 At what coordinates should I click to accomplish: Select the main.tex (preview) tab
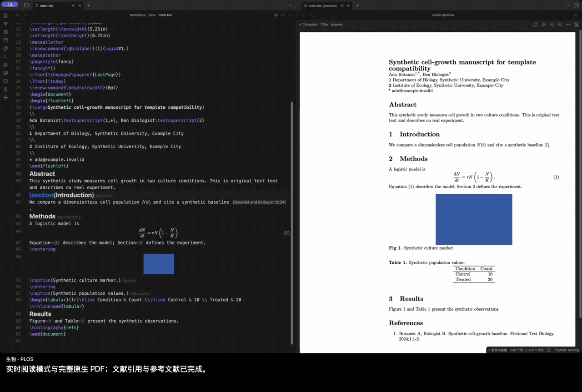(327, 5)
